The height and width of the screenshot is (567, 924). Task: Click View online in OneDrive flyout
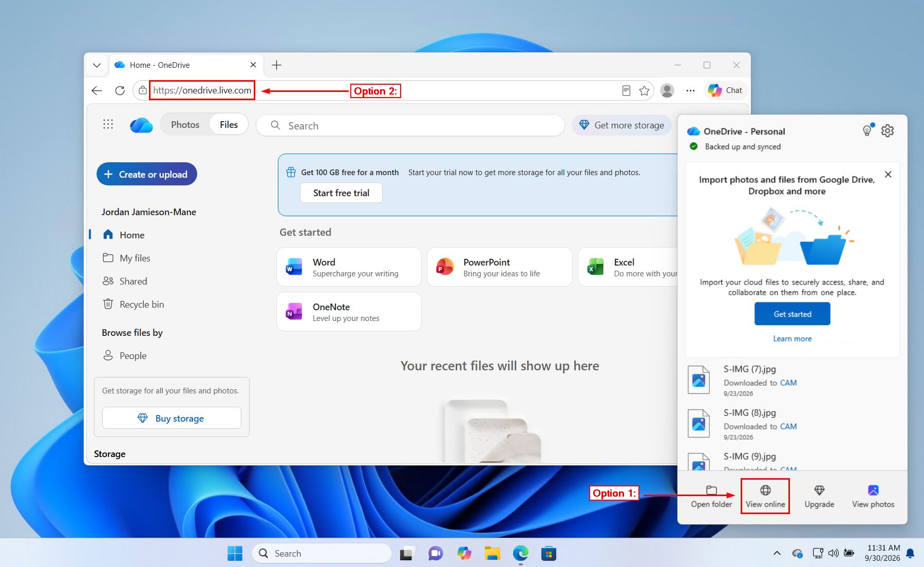click(x=765, y=497)
